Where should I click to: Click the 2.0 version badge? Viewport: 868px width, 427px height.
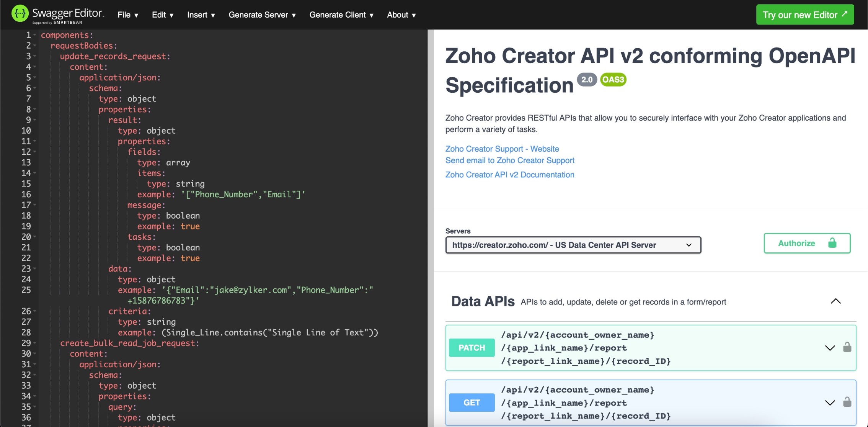(587, 80)
